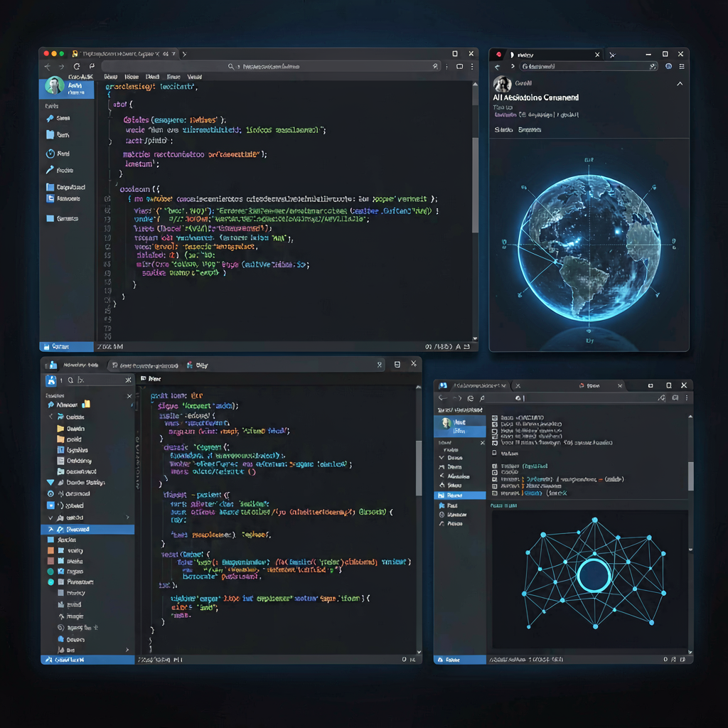Collapse the All Actions panel with its chevron
This screenshot has width=728, height=728.
pyautogui.click(x=679, y=83)
